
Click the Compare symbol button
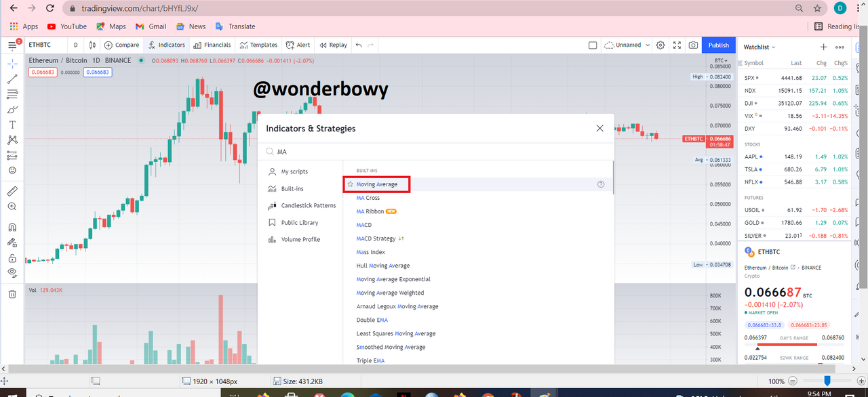(122, 45)
